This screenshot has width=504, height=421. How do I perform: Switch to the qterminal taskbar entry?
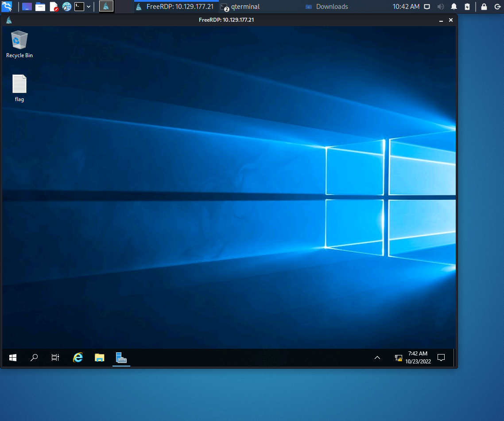point(240,7)
